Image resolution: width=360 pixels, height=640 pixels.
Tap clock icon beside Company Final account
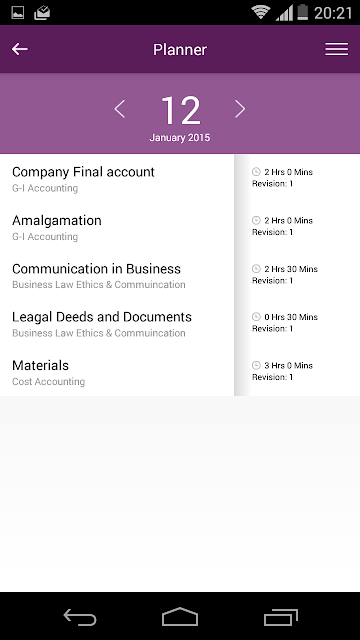coord(256,172)
